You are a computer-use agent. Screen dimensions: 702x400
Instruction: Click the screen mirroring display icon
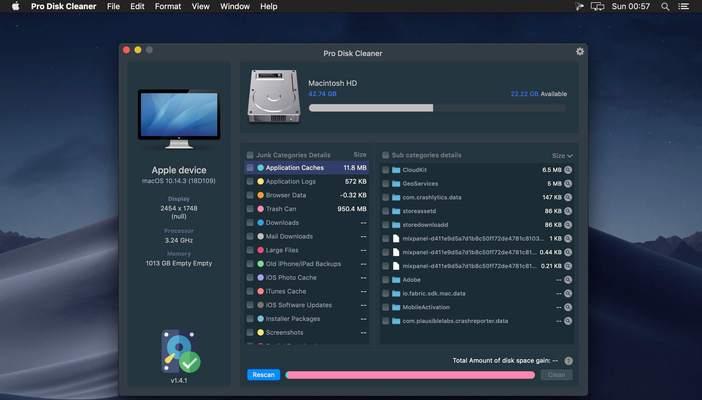597,6
